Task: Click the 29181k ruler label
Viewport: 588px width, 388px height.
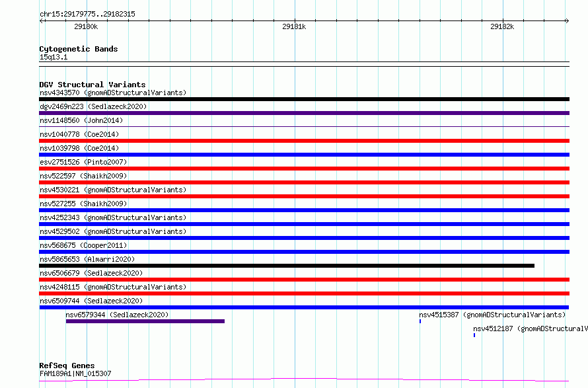Action: tap(294, 26)
